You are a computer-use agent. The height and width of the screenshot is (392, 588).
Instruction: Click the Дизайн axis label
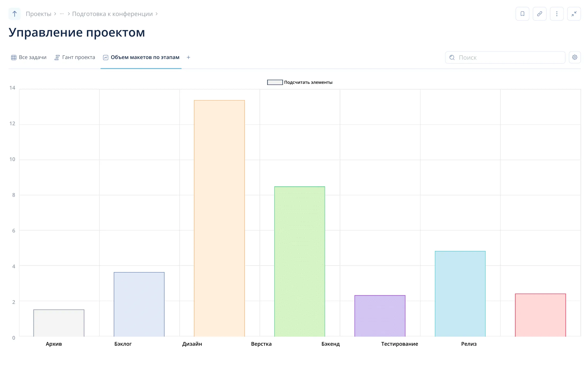pos(192,344)
